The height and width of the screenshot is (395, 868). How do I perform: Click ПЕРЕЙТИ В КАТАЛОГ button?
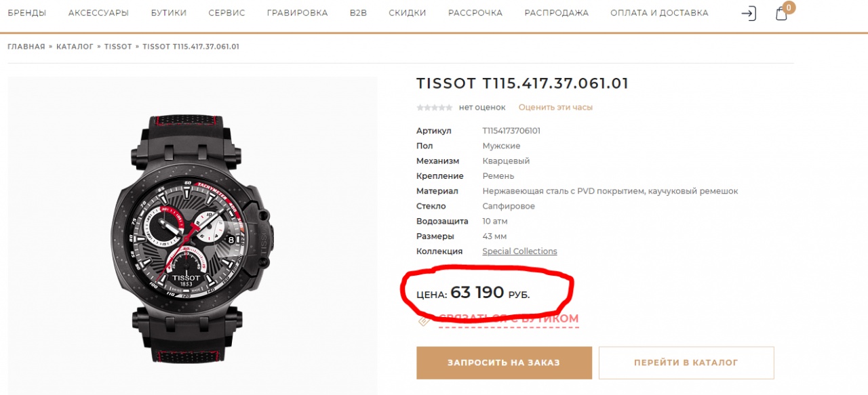point(686,362)
